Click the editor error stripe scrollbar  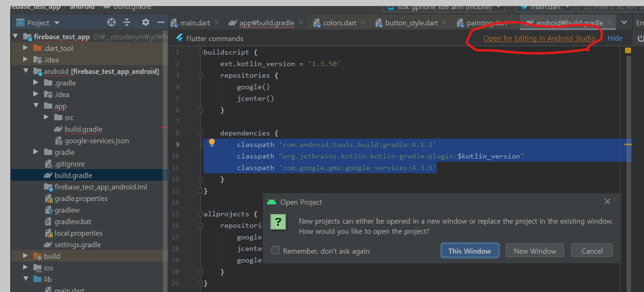628,171
